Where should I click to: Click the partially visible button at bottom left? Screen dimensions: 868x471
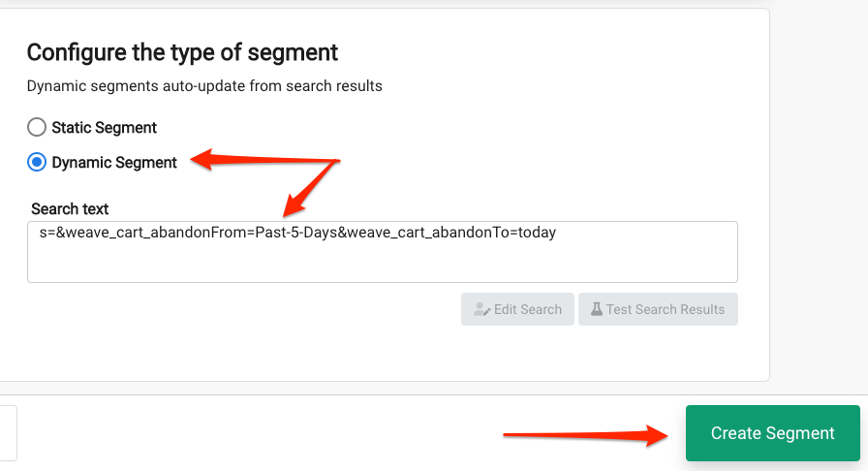pos(9,433)
